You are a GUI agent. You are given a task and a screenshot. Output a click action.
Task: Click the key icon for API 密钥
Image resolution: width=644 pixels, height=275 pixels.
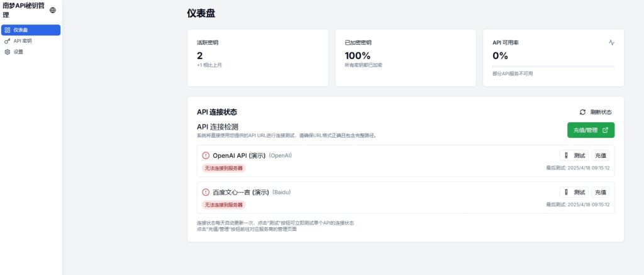coord(8,41)
